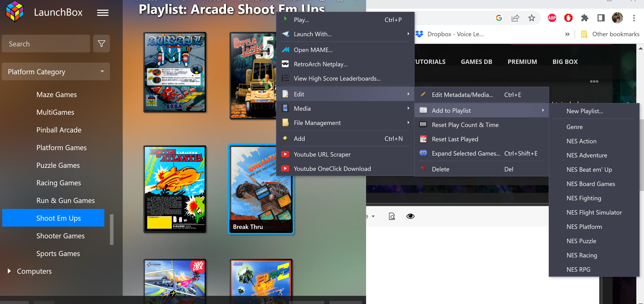Select the Battle of Atlantis box art
Image resolution: width=644 pixels, height=304 pixels.
point(175,189)
